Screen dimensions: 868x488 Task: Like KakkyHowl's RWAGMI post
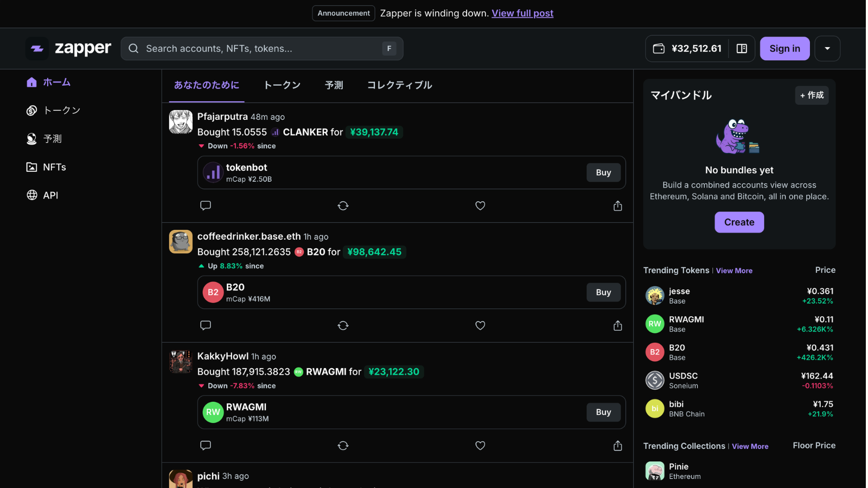[x=480, y=445]
